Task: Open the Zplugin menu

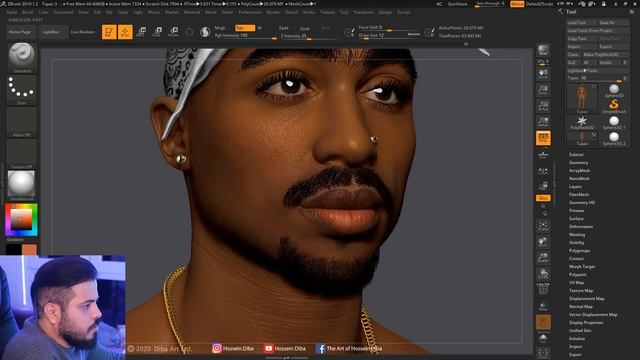Action: tap(385, 12)
